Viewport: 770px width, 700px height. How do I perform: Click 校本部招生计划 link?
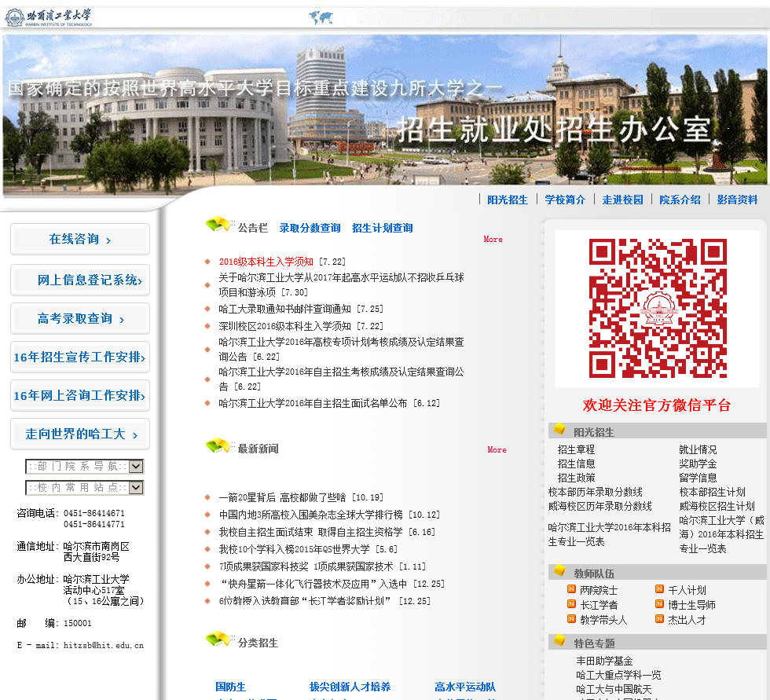[x=712, y=493]
